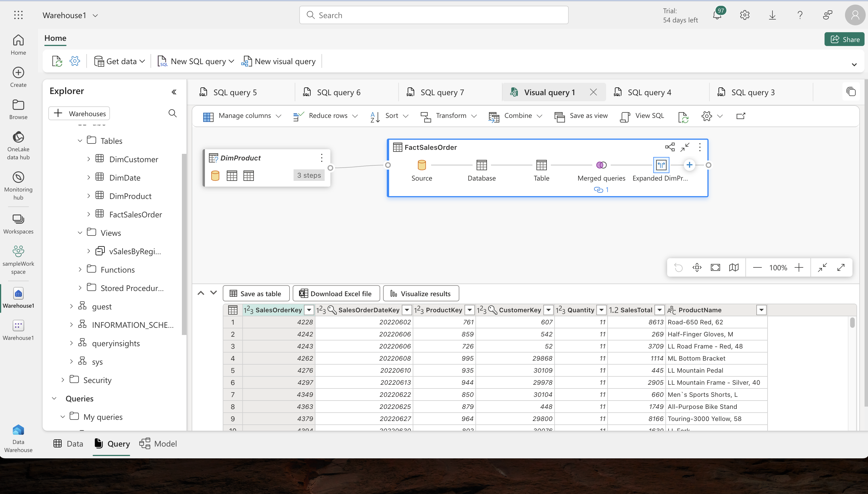Collapse the Explorer pane
Screen dimensions: 868x494
coord(174,92)
